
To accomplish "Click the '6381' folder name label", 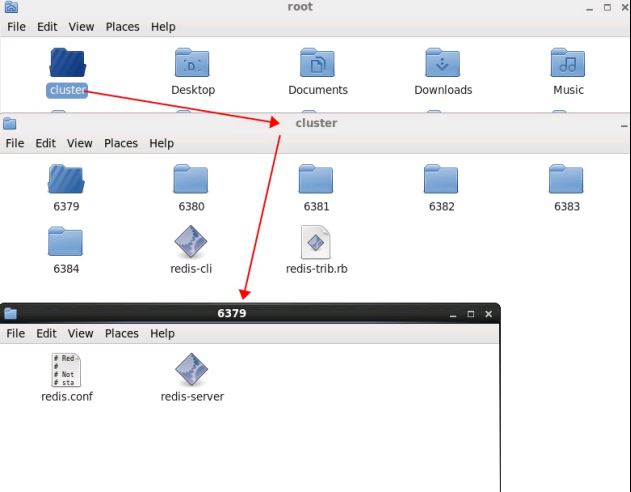I will (x=316, y=206).
